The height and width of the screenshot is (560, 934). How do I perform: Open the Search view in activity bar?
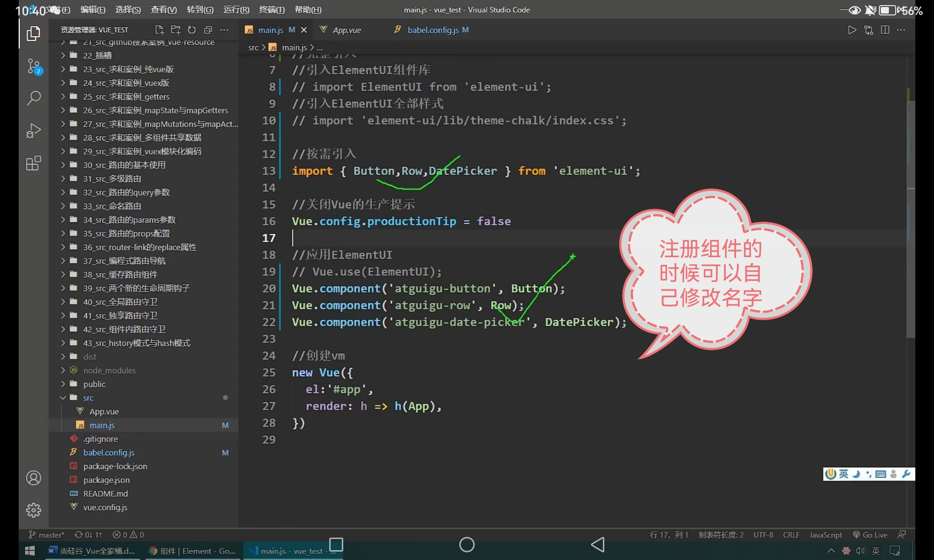(34, 98)
